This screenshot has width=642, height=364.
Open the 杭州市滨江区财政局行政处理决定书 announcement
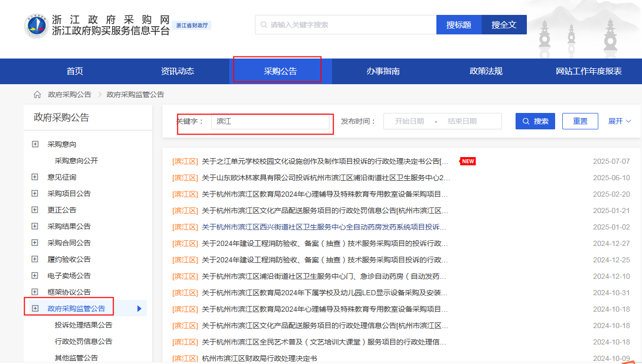(259, 358)
